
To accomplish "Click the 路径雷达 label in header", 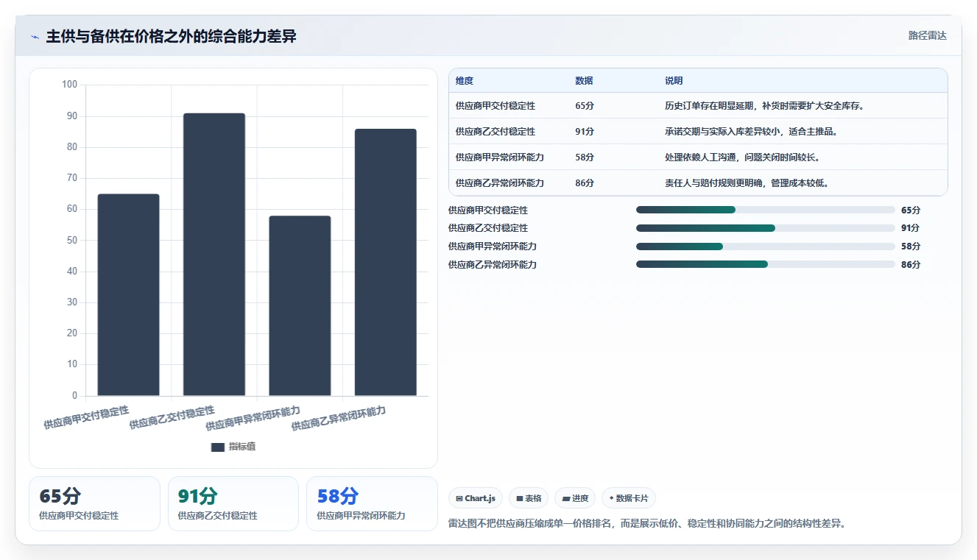I will 927,35.
